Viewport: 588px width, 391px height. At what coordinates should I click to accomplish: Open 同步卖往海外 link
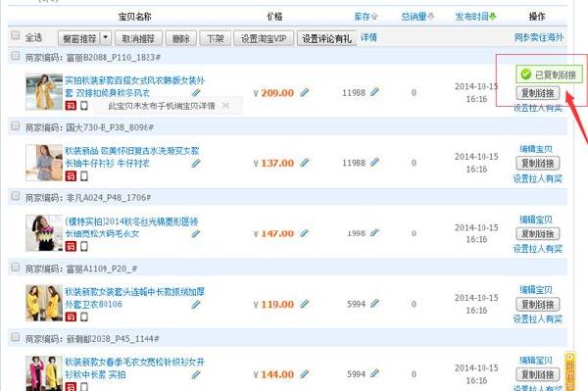pyautogui.click(x=539, y=37)
